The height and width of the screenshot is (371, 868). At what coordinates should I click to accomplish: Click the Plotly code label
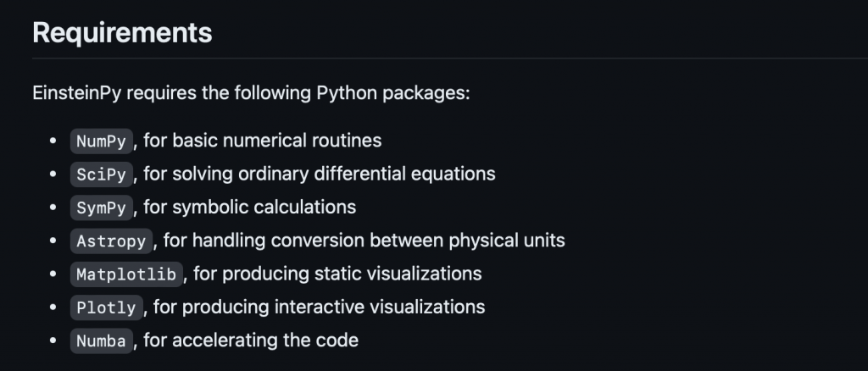pyautogui.click(x=106, y=307)
